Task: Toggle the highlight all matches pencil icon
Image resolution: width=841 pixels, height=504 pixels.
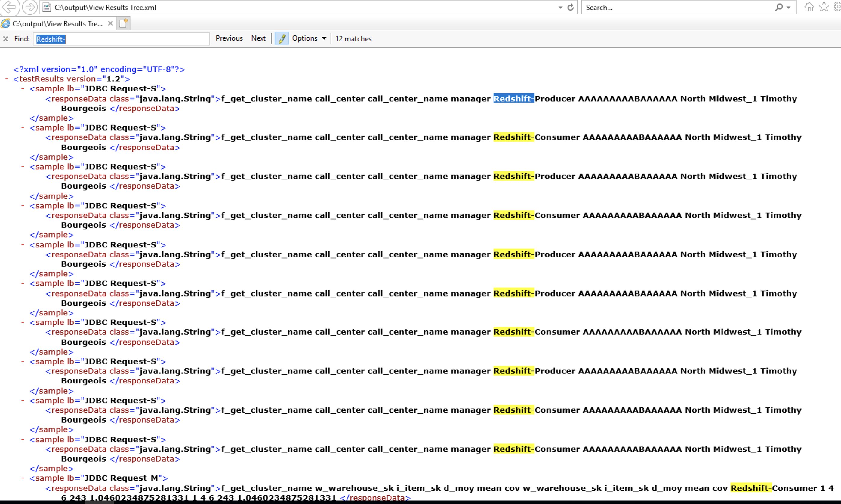Action: click(282, 38)
